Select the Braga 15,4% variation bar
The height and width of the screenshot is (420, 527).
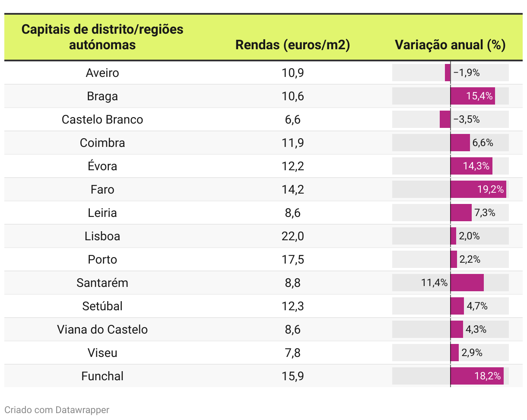click(x=473, y=96)
